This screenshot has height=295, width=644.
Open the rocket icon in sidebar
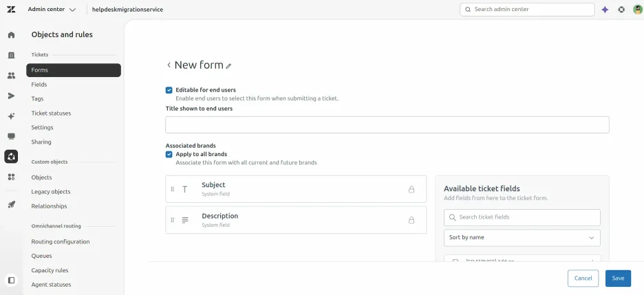[11, 204]
